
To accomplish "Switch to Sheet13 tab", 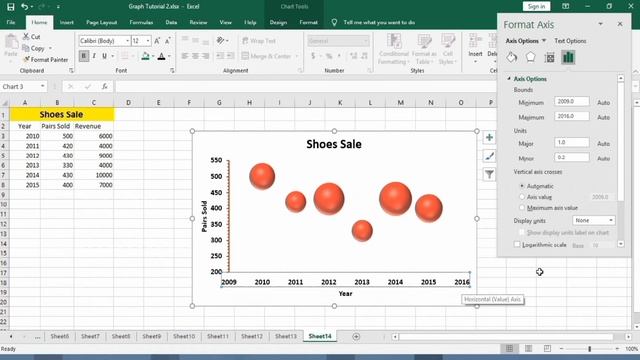I will tap(286, 336).
